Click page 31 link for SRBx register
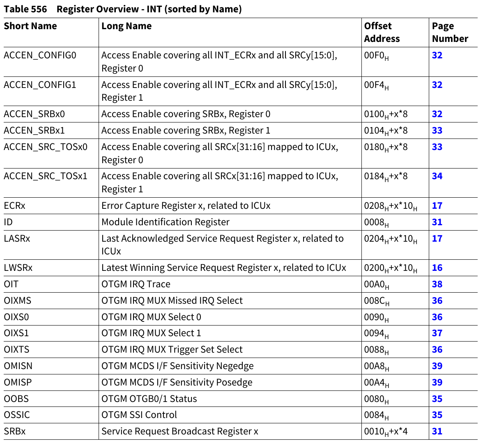 click(437, 432)
